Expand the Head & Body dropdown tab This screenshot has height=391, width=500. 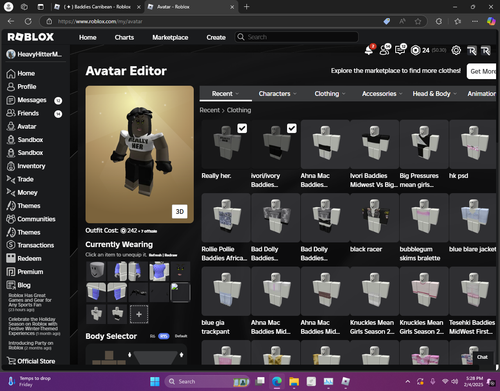434,94
